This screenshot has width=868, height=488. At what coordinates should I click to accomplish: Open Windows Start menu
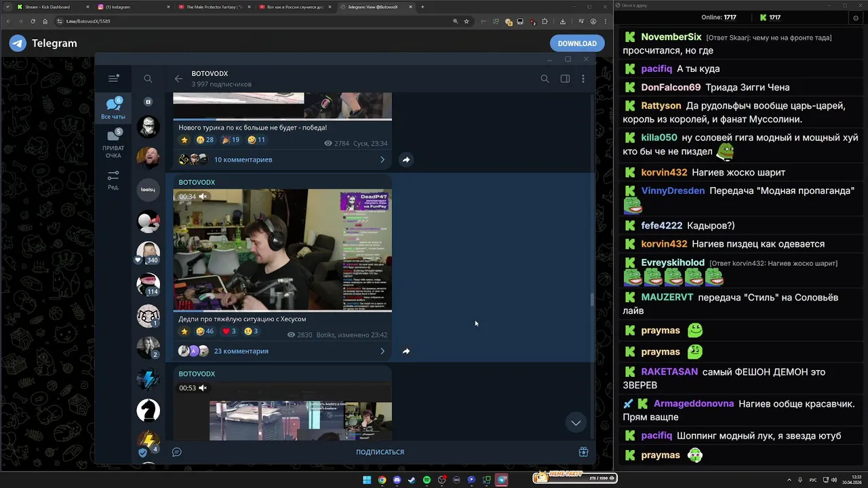[x=367, y=480]
